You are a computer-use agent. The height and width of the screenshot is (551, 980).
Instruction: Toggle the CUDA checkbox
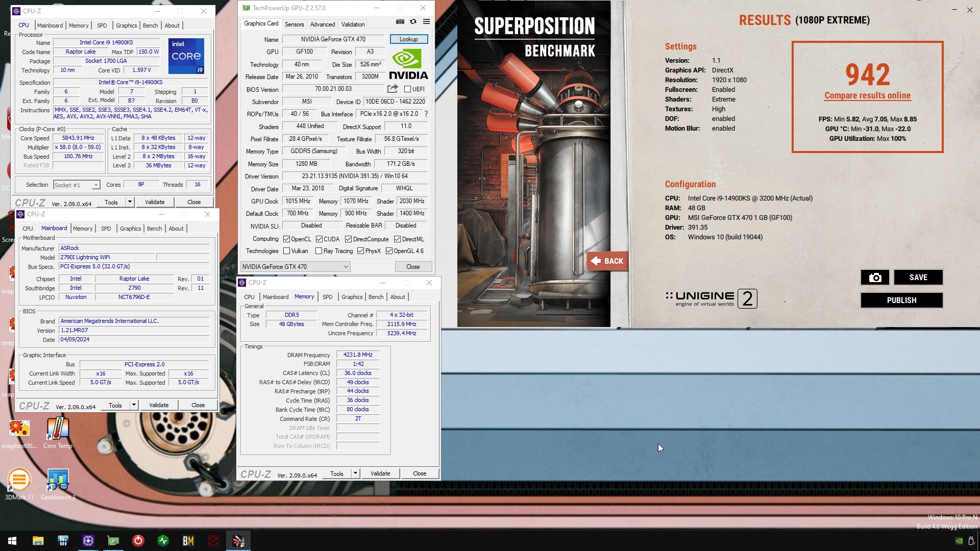(319, 239)
